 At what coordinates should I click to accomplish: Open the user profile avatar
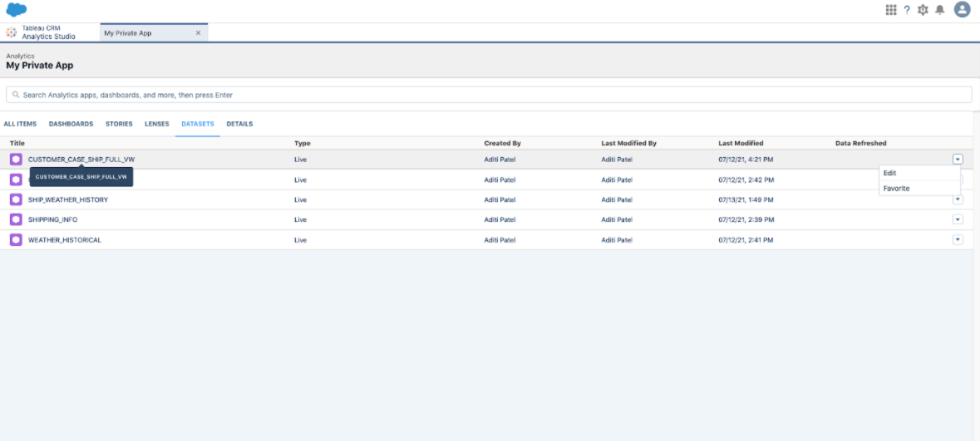[963, 10]
